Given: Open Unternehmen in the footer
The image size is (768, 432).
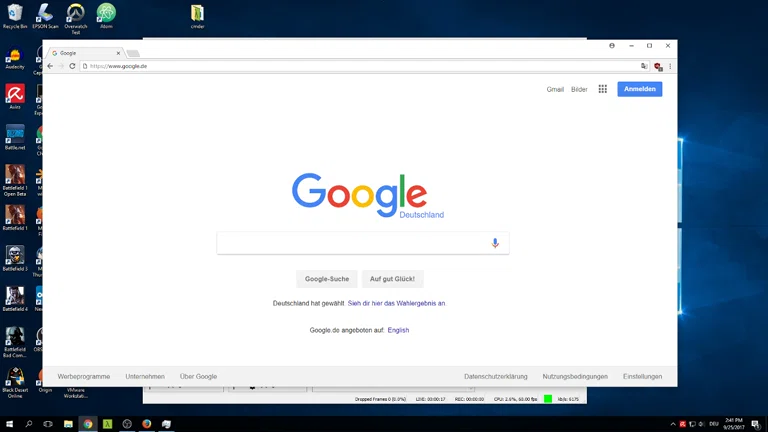Looking at the screenshot, I should click(x=145, y=376).
